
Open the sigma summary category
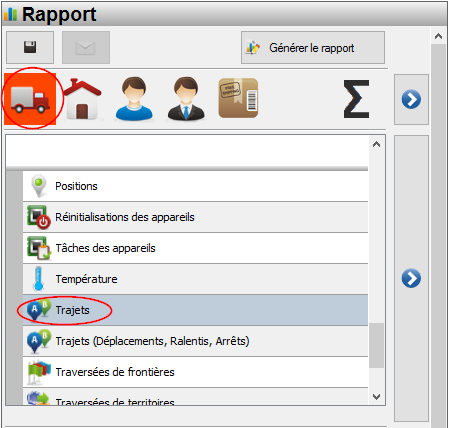pos(356,99)
